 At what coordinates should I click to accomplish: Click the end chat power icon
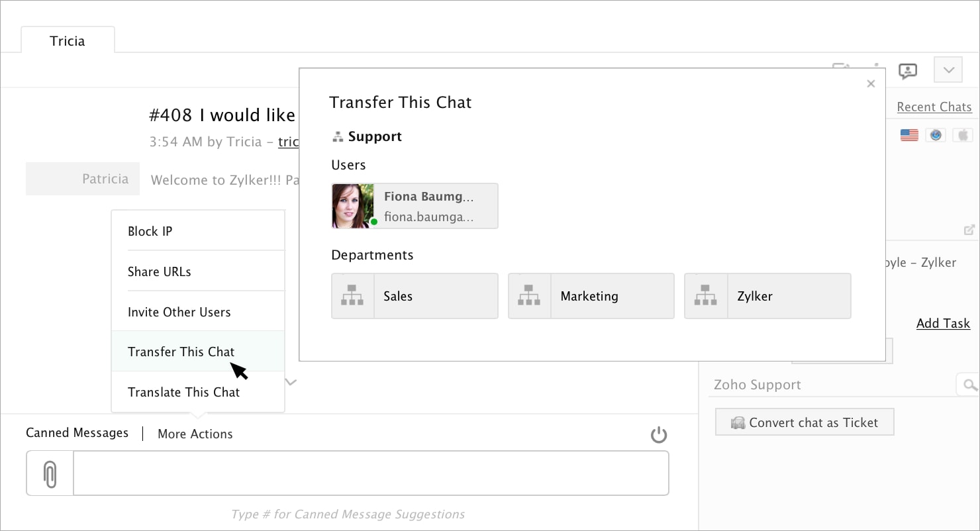point(658,435)
